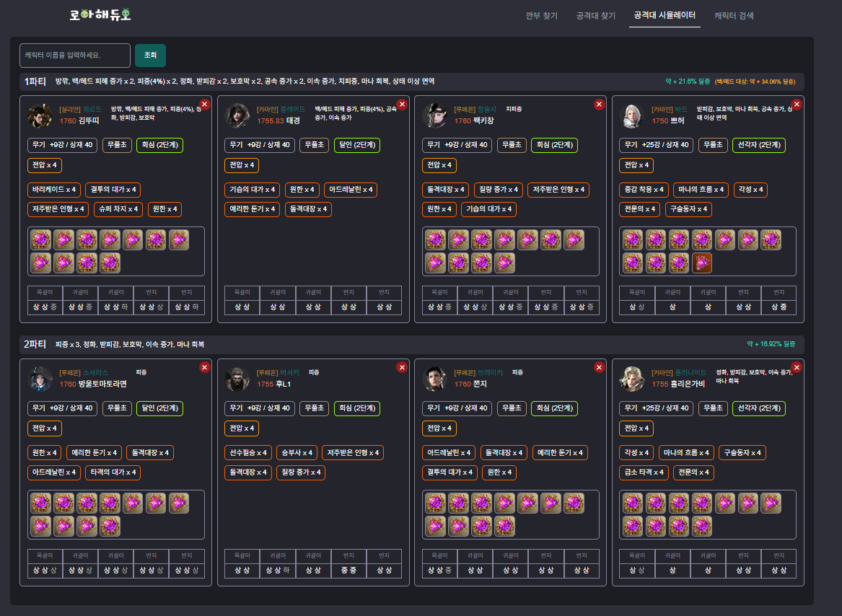
Task: Focus the character name input field
Action: tap(75, 56)
